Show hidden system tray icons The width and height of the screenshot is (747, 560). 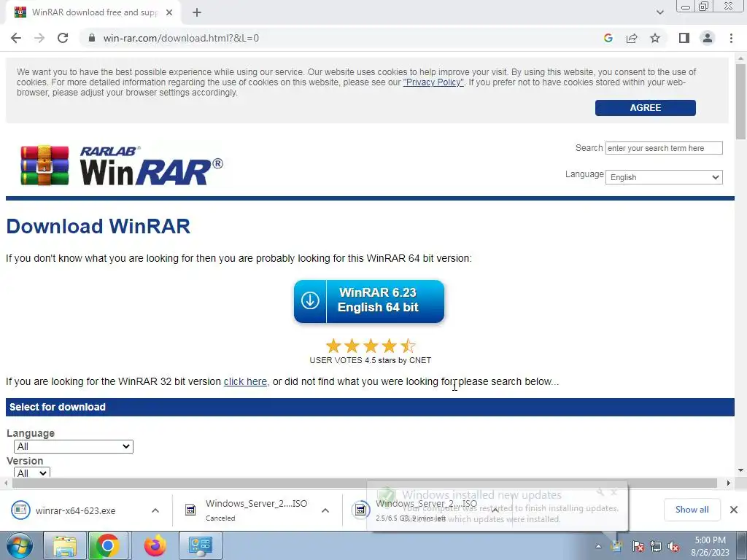point(598,546)
